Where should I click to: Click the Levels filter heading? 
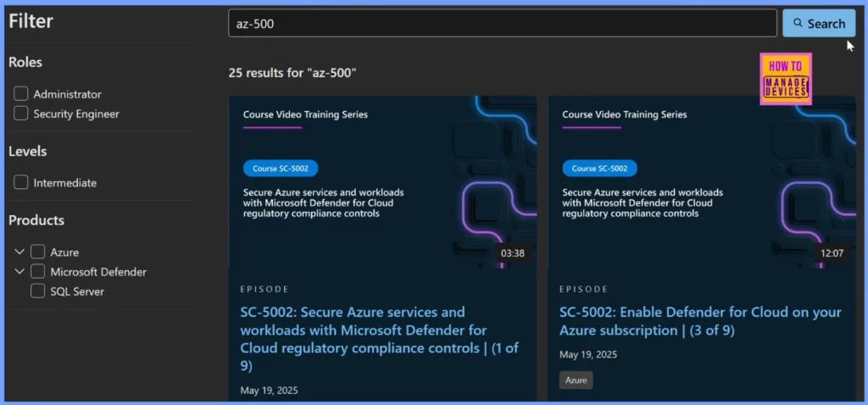point(28,151)
